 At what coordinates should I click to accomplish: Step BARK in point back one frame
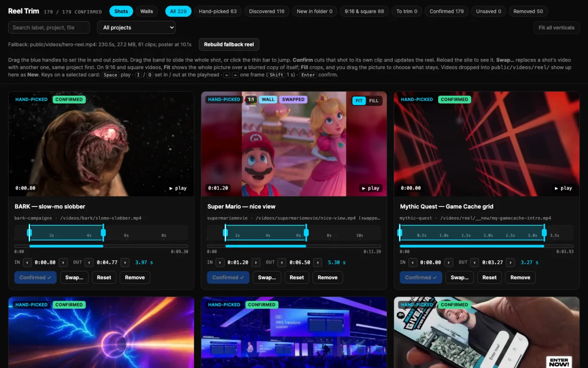(x=28, y=263)
